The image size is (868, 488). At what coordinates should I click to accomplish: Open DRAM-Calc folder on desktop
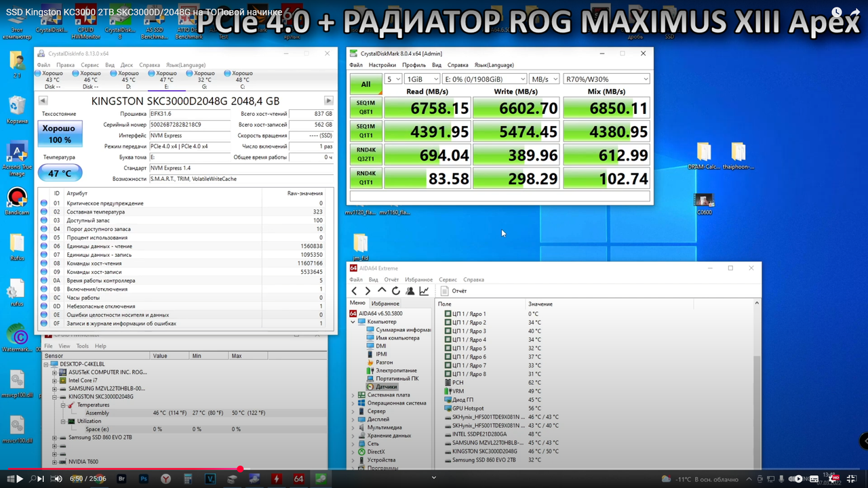point(703,156)
